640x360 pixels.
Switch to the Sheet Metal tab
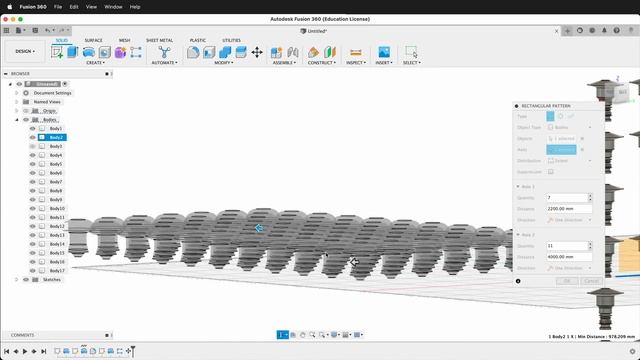pos(160,40)
